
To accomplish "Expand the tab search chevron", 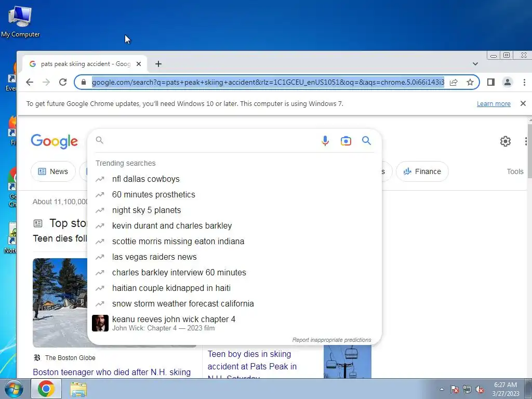I will (x=475, y=64).
